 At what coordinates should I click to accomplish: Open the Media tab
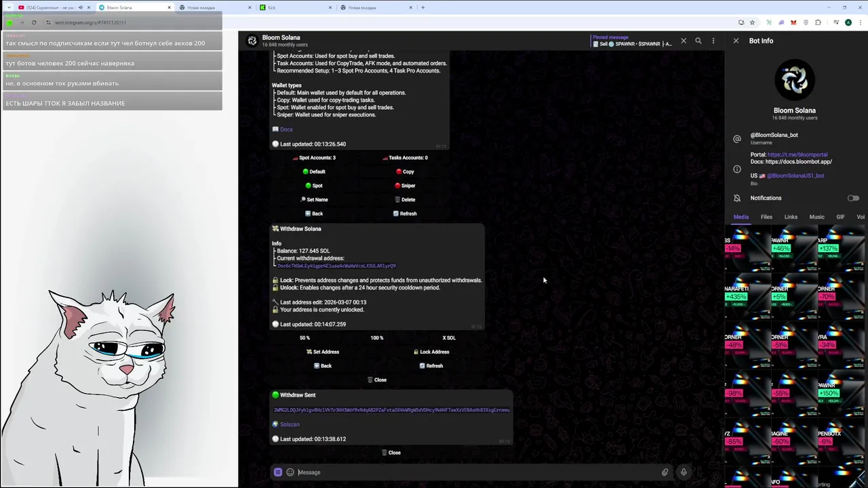click(x=741, y=217)
